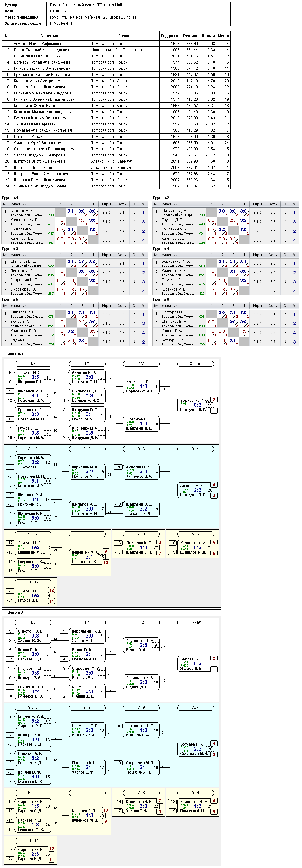The image size is (302, 868).
Task: Click the "Группа-1" heading
Action: click(x=10, y=198)
